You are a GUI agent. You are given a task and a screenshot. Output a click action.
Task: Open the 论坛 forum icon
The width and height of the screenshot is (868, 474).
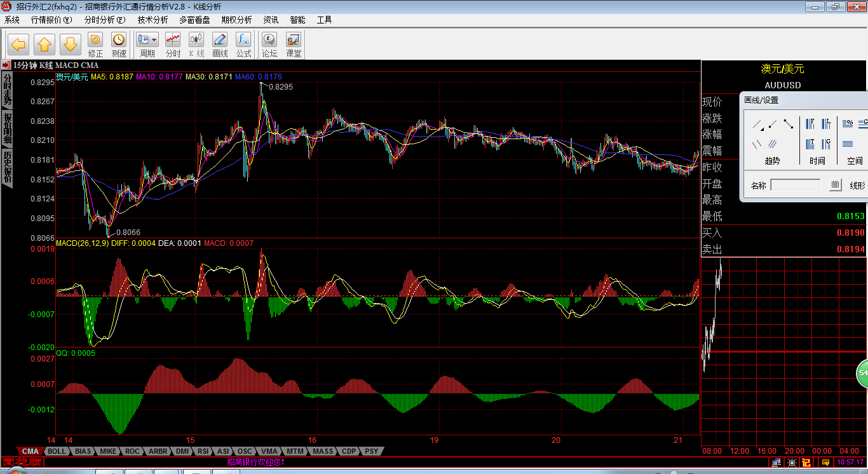(x=269, y=44)
